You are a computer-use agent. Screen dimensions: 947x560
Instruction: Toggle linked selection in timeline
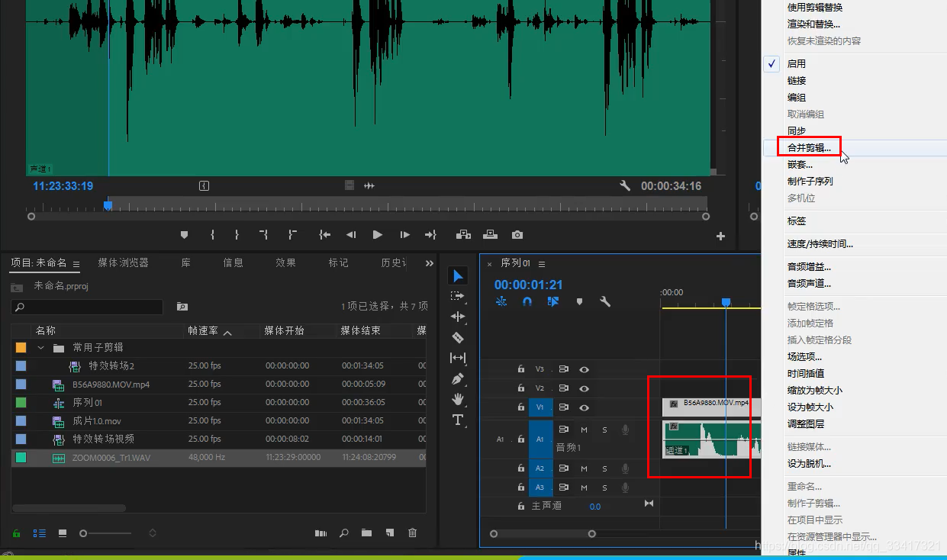click(x=553, y=301)
